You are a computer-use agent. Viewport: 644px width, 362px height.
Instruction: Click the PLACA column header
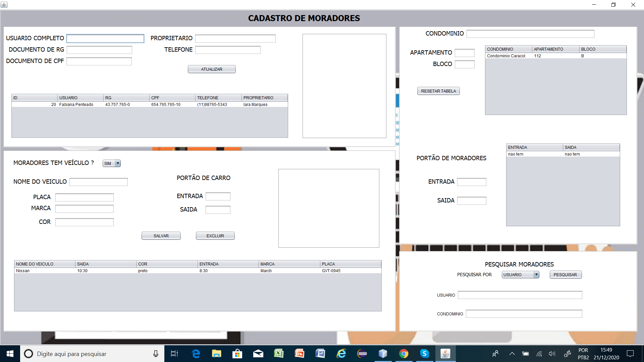[351, 264]
